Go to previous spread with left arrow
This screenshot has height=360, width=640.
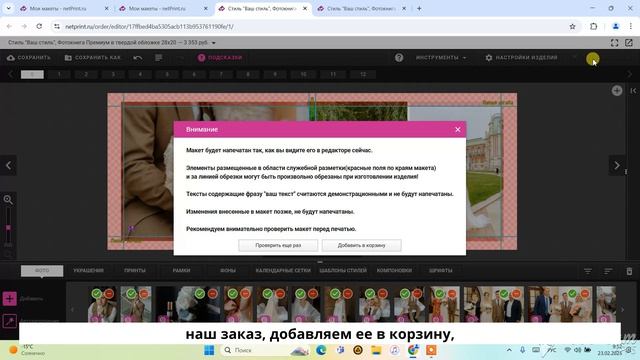pyautogui.click(x=8, y=165)
